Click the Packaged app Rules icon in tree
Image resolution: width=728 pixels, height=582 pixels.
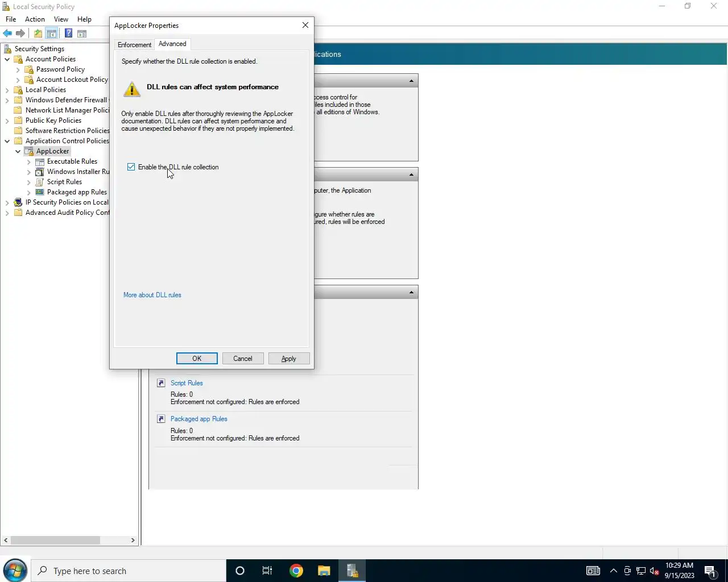(x=40, y=192)
